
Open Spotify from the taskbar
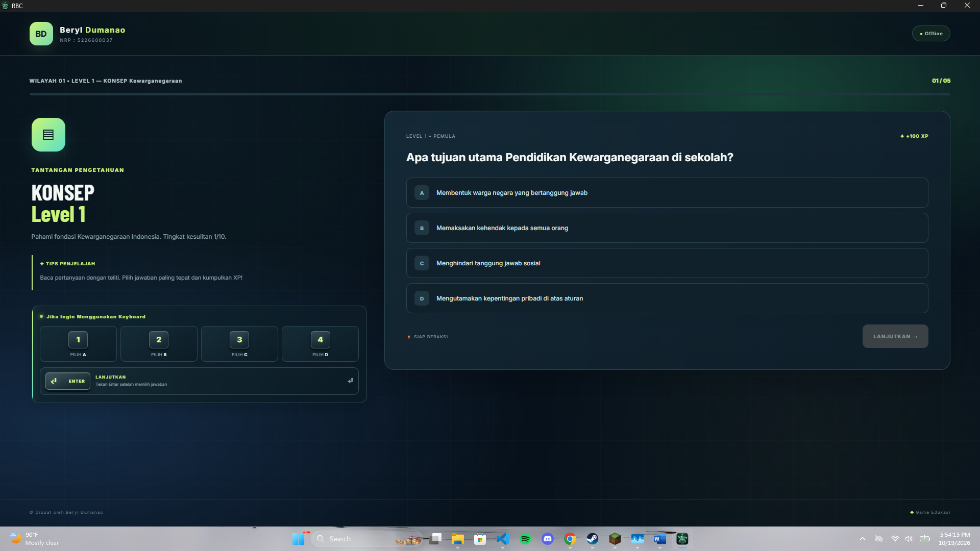(525, 539)
